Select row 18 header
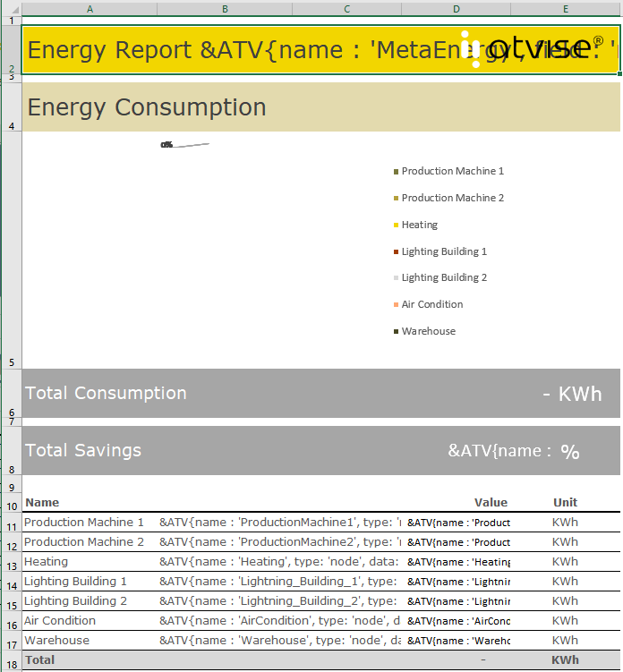623x672 pixels. coord(10,660)
